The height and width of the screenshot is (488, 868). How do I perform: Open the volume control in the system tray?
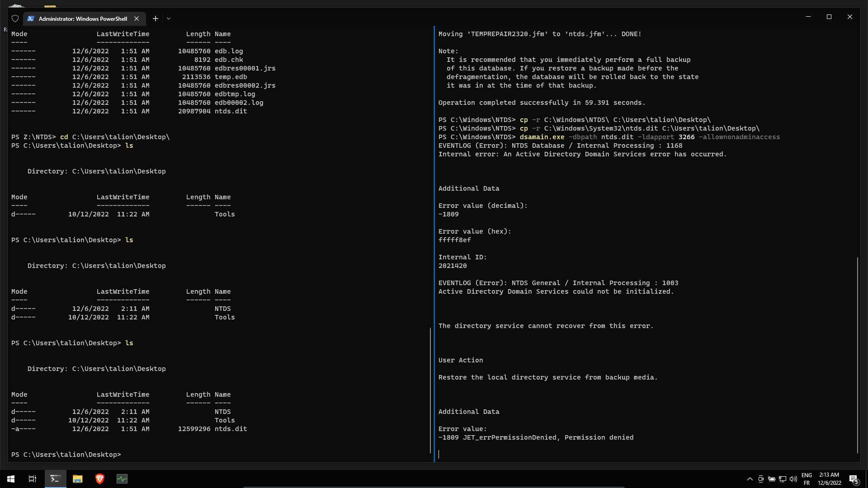tap(793, 479)
